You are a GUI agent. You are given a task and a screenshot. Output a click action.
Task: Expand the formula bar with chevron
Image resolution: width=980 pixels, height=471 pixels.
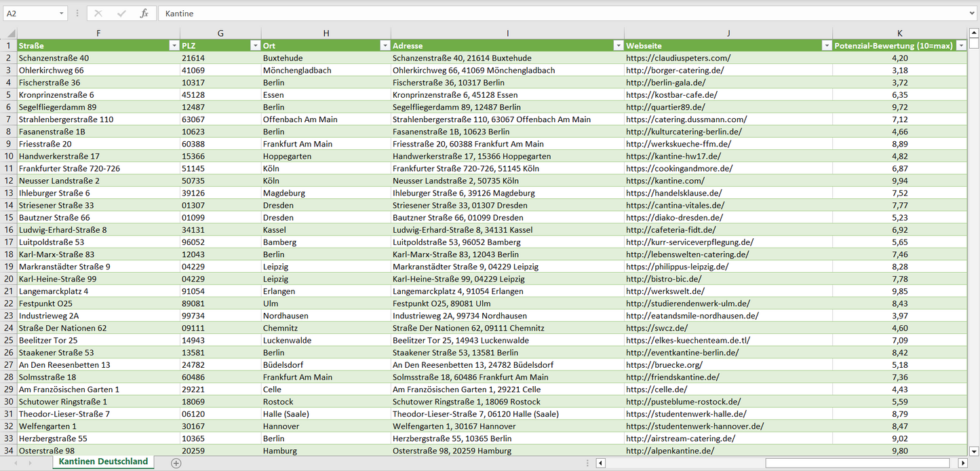point(973,14)
